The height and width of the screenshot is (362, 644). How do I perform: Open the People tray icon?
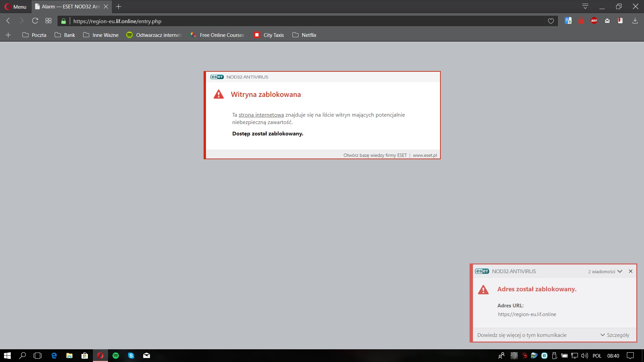501,356
